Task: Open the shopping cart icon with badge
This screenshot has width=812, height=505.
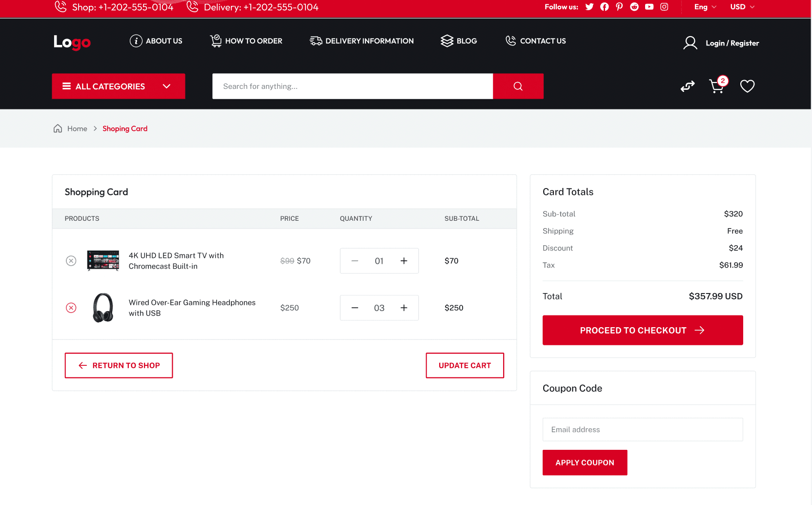Action: 717,86
